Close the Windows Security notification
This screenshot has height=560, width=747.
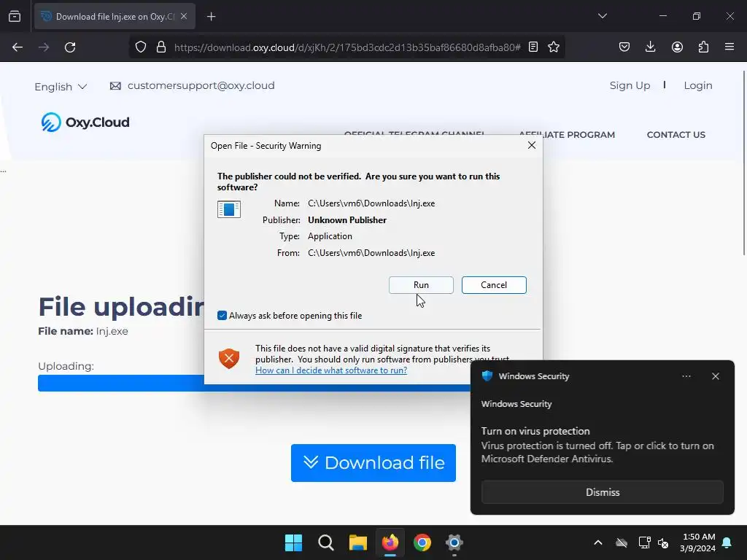point(716,376)
